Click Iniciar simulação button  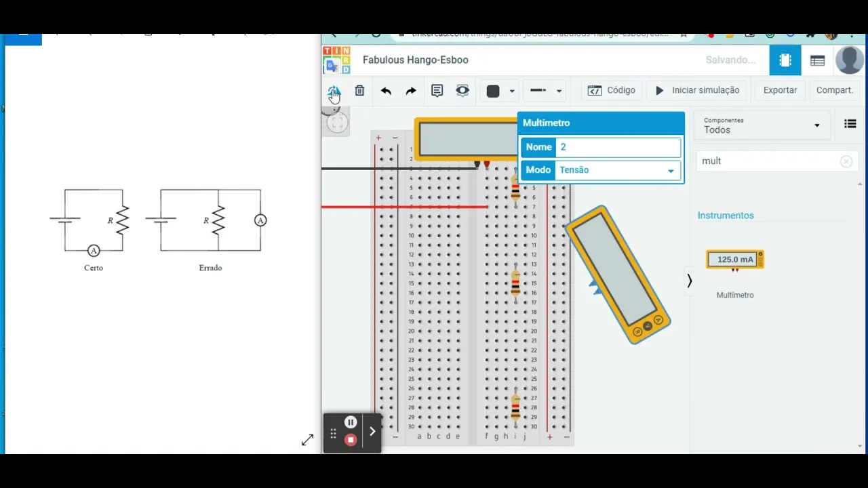click(698, 90)
